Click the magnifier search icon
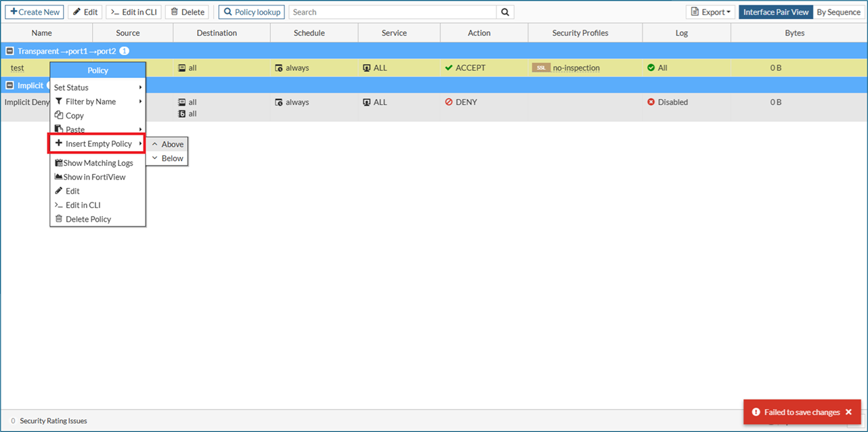 [x=505, y=12]
